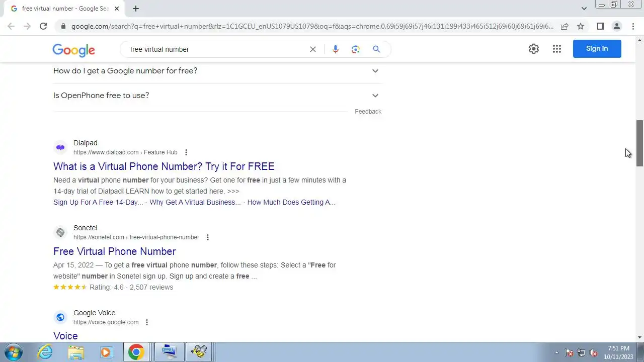Close the free virtual number tab
The width and height of the screenshot is (644, 362).
point(117,9)
